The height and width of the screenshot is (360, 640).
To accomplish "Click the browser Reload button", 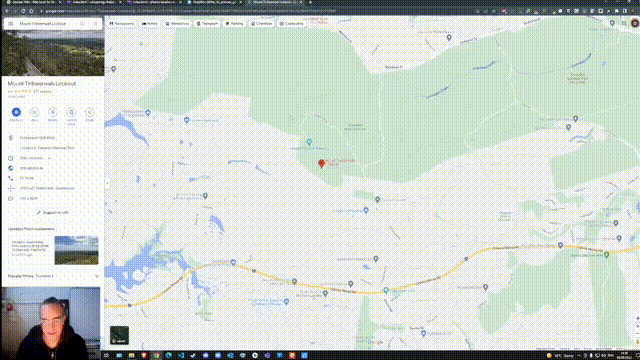I will pyautogui.click(x=23, y=11).
